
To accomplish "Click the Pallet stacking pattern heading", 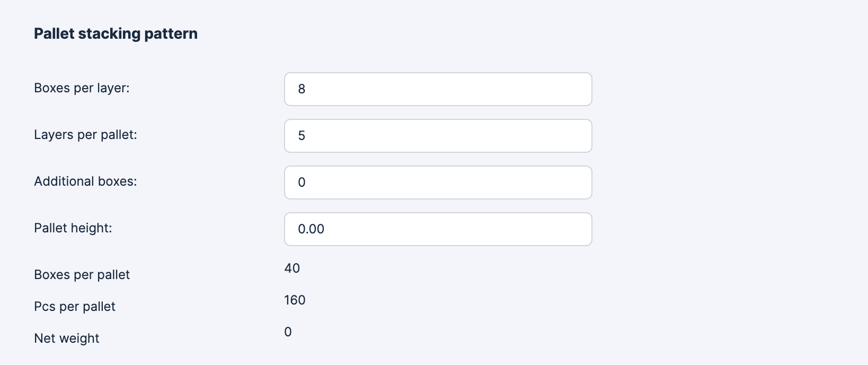I will point(116,33).
